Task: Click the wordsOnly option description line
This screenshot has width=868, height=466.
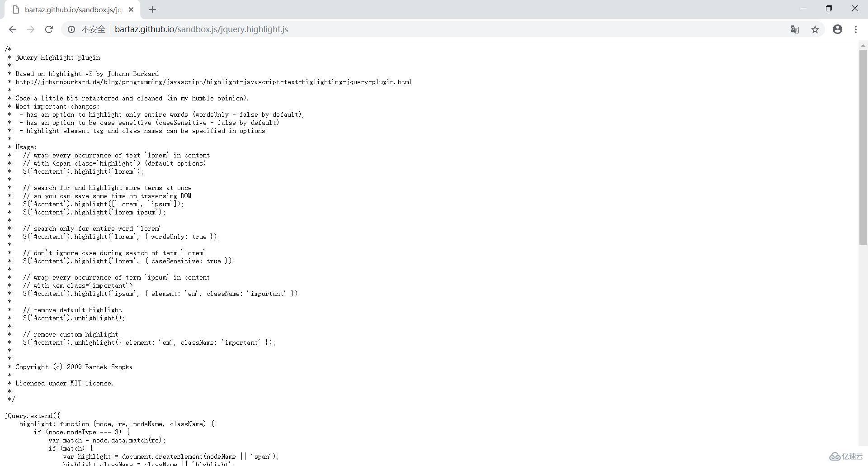Action: tap(162, 114)
